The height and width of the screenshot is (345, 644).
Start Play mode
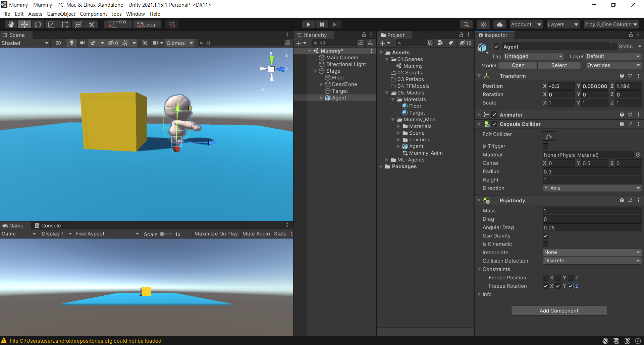click(308, 24)
